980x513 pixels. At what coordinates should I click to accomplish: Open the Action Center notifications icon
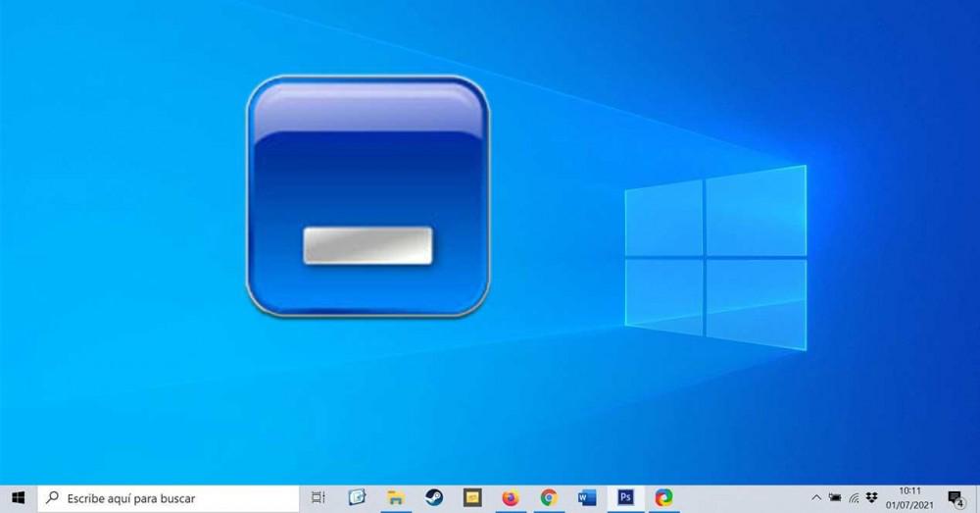pos(956,498)
